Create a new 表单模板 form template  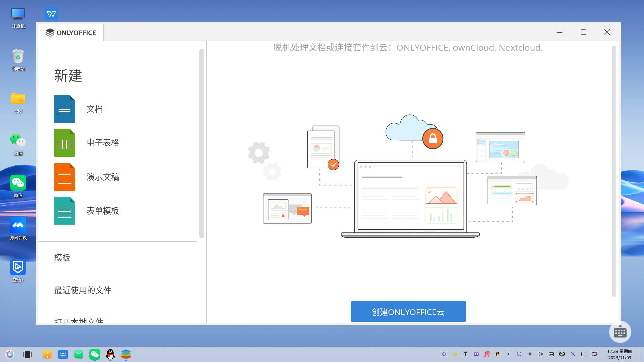tap(86, 211)
